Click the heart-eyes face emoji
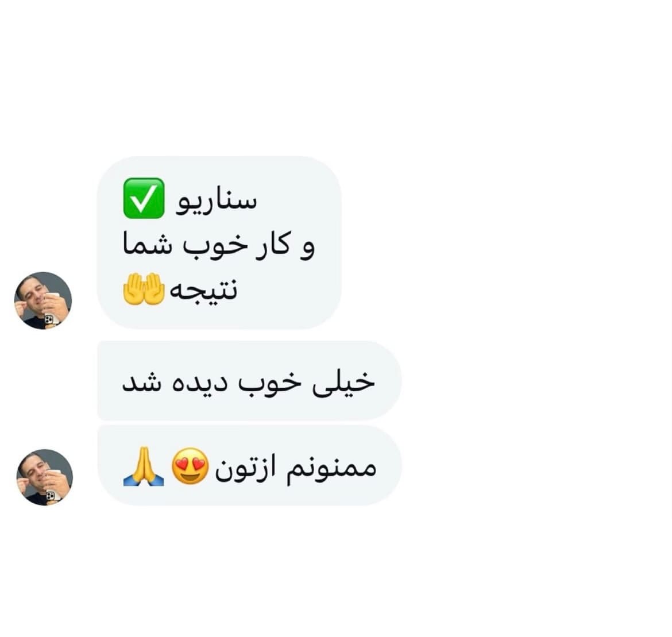Viewport: 672px width, 637px height. pos(190,466)
